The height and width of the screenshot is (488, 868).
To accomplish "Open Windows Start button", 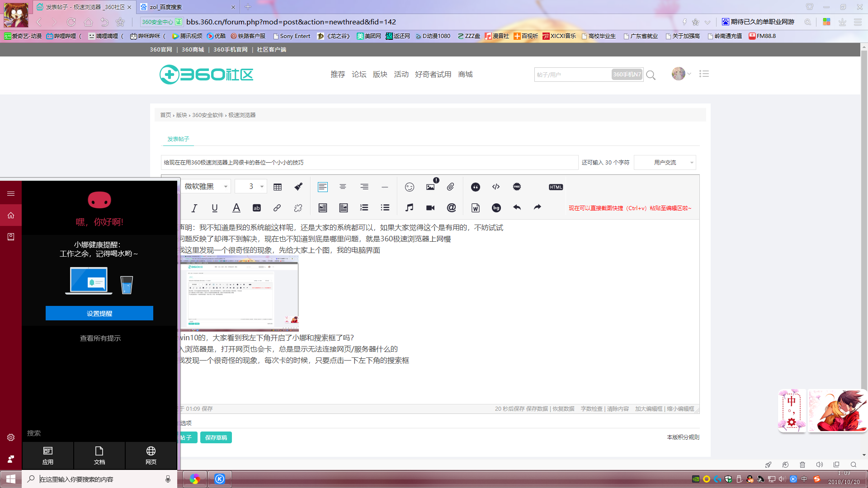I will pyautogui.click(x=11, y=479).
